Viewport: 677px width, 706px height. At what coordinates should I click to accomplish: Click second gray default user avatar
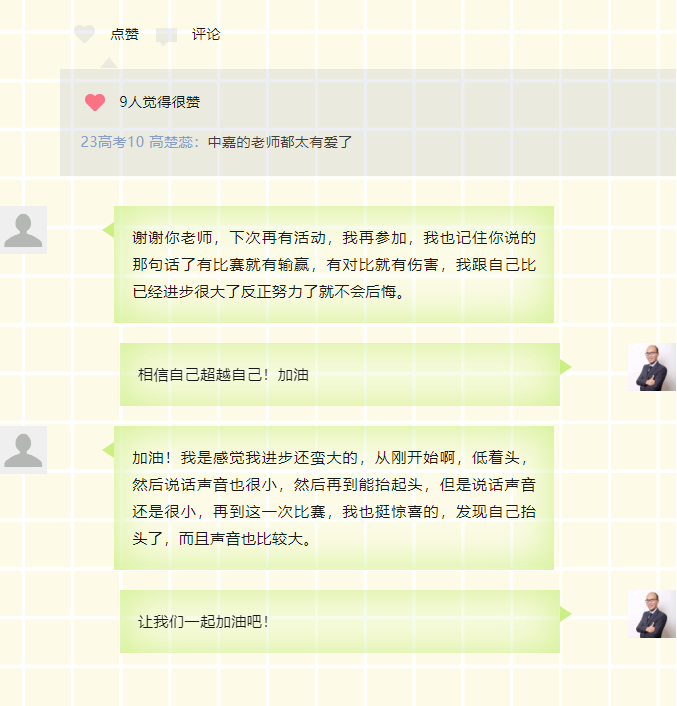point(23,450)
